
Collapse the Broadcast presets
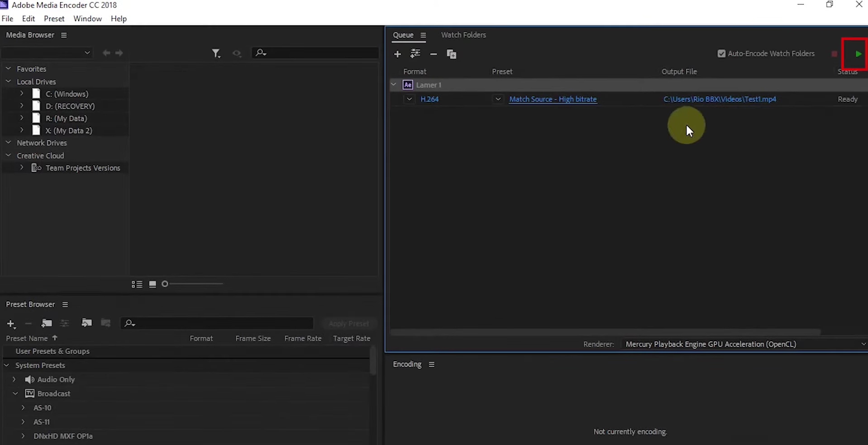[15, 393]
